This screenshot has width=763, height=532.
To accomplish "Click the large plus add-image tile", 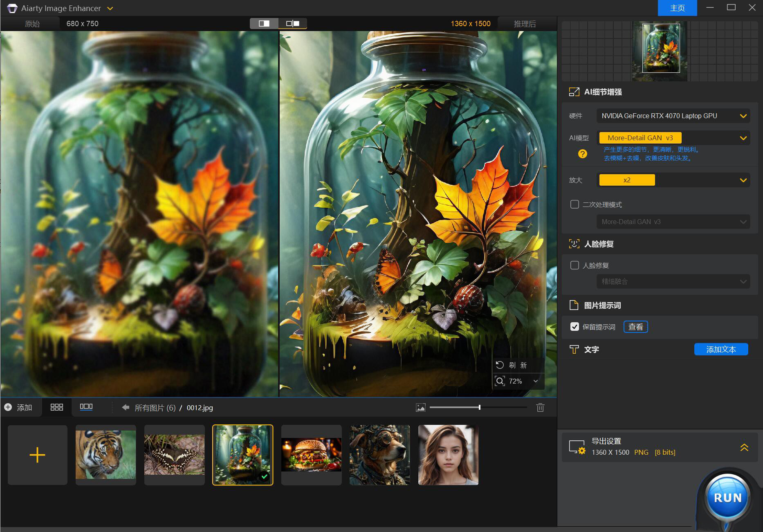I will tap(38, 455).
